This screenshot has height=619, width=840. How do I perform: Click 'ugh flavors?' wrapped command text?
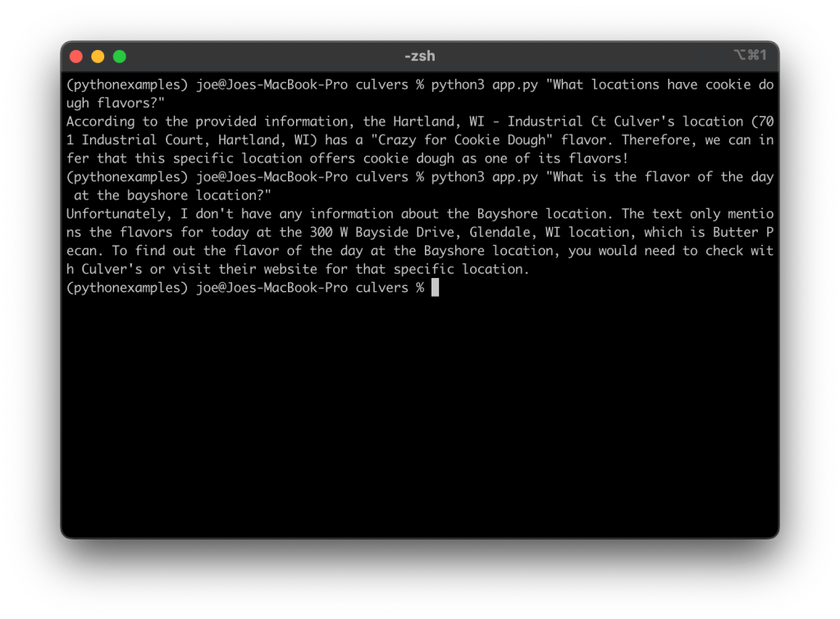coord(115,102)
